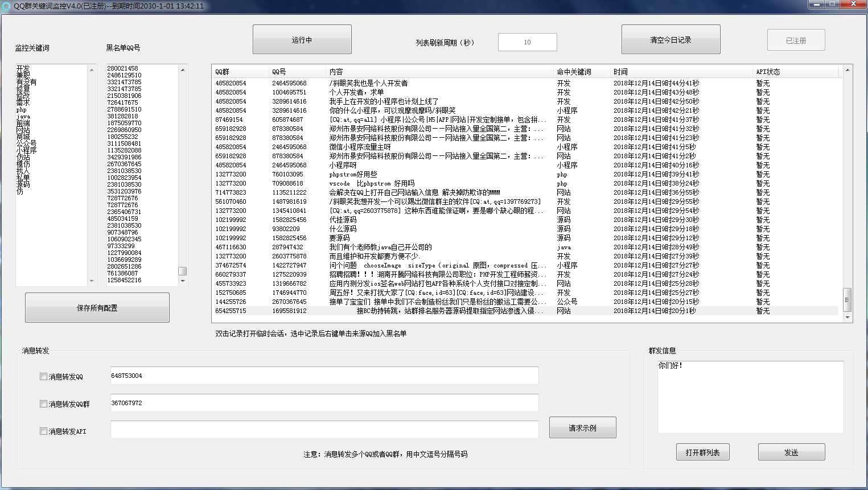The image size is (868, 490).
Task: Click time cell 2018年12月14日9时44分41秒
Action: pyautogui.click(x=656, y=83)
